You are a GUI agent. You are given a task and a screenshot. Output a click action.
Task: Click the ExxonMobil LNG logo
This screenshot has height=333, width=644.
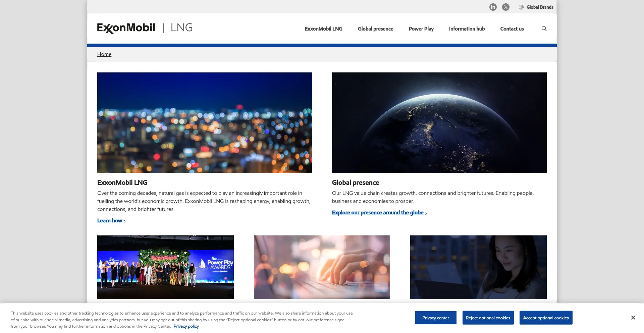145,28
